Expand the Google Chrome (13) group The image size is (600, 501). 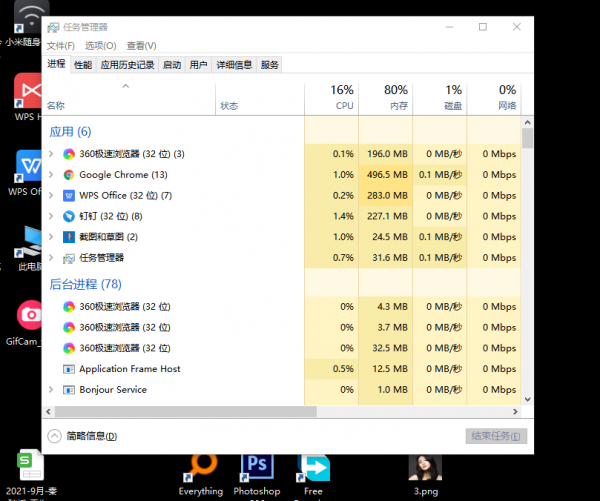[51, 175]
